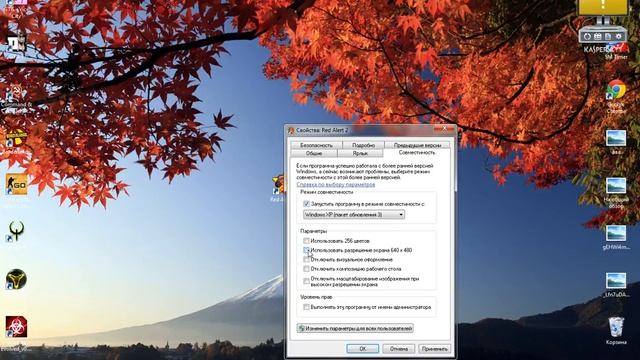The image size is (640, 360).
Task: Select the white figure shortcut under the top-left icon
Action: pyautogui.click(x=16, y=42)
